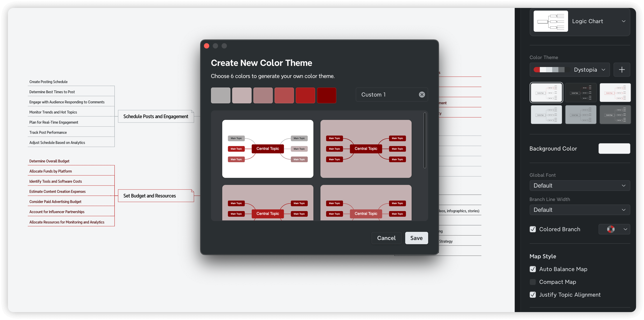The height and width of the screenshot is (320, 644).
Task: Choose the black theme variant thumbnail
Action: point(580,93)
